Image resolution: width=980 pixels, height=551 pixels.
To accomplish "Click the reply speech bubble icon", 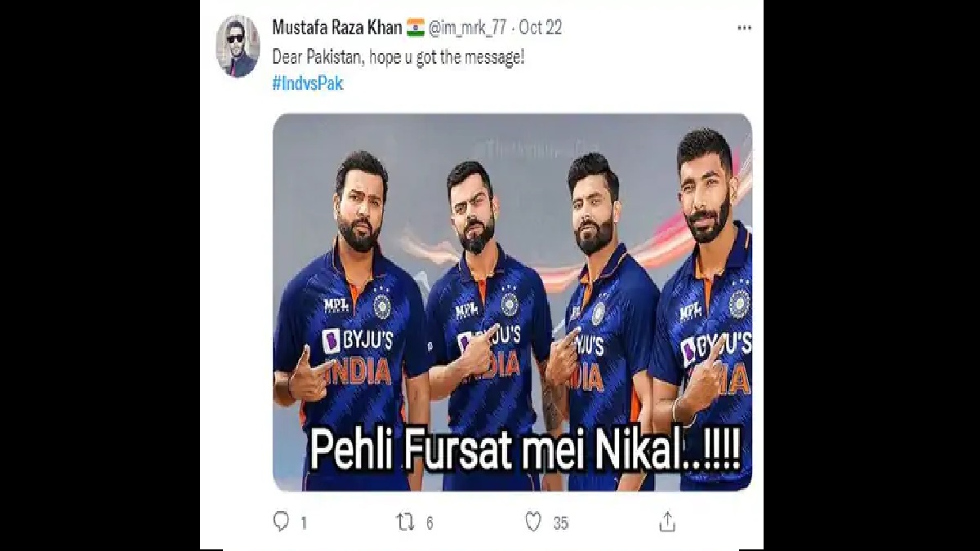I will (x=281, y=522).
